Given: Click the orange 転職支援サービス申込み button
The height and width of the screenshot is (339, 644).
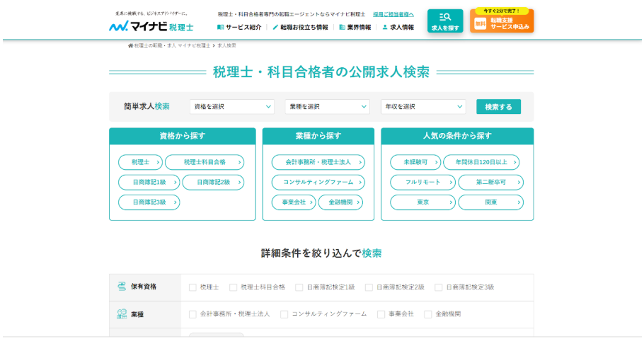Looking at the screenshot, I should click(x=502, y=21).
